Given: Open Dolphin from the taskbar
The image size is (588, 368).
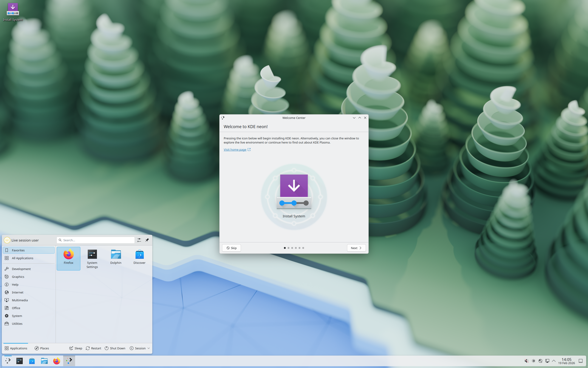Looking at the screenshot, I should 44,361.
